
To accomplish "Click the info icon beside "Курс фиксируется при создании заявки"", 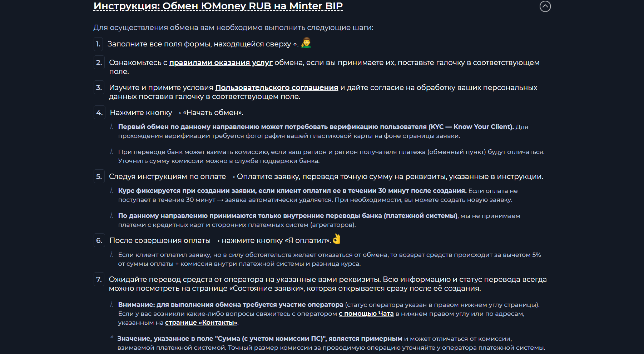I will [x=112, y=190].
